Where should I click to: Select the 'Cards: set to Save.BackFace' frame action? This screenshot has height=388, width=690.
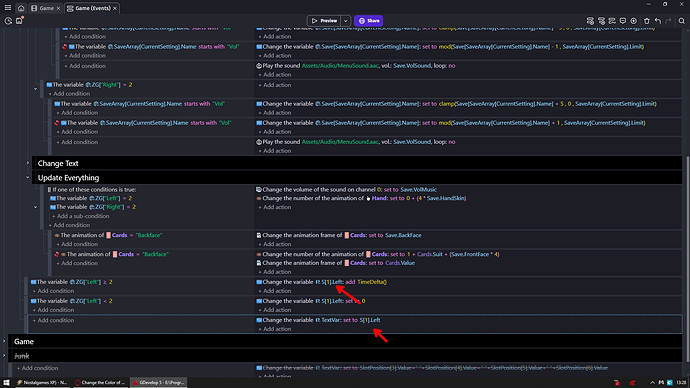339,235
